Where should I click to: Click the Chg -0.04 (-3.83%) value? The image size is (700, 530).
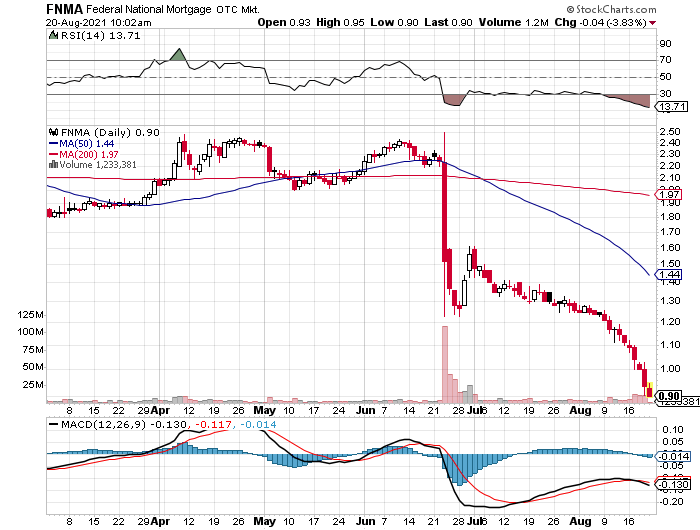(600, 22)
